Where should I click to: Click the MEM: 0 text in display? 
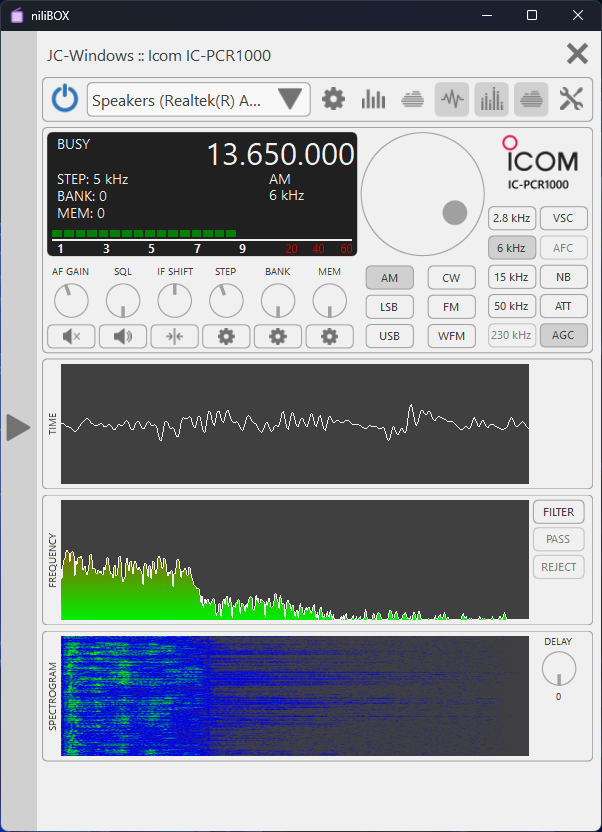pyautogui.click(x=81, y=213)
